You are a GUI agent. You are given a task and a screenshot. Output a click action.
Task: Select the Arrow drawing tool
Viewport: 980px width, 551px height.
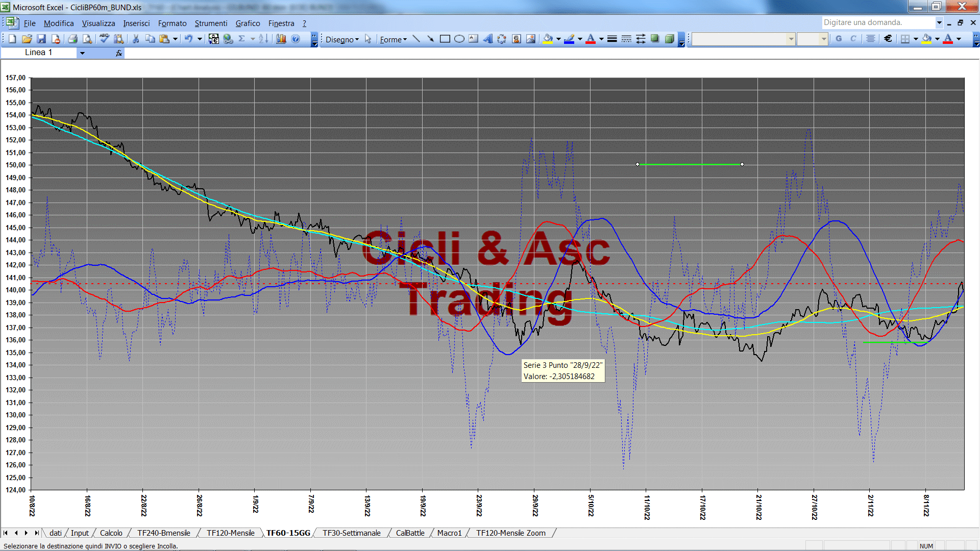point(430,39)
